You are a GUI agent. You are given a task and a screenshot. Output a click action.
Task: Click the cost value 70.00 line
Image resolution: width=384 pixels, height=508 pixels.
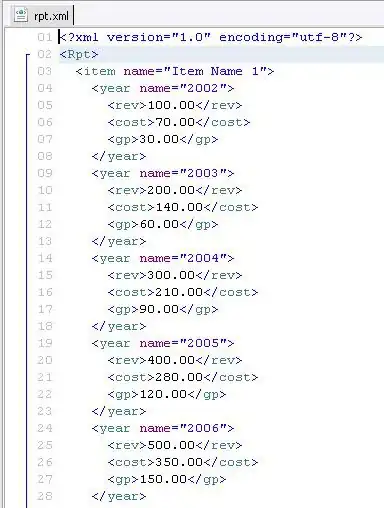pos(179,122)
